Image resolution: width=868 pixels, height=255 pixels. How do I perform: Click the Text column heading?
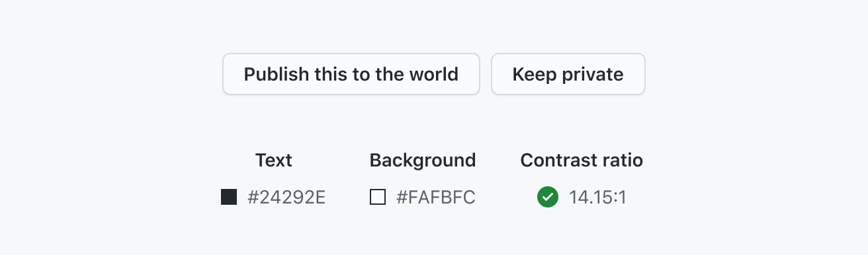(274, 160)
